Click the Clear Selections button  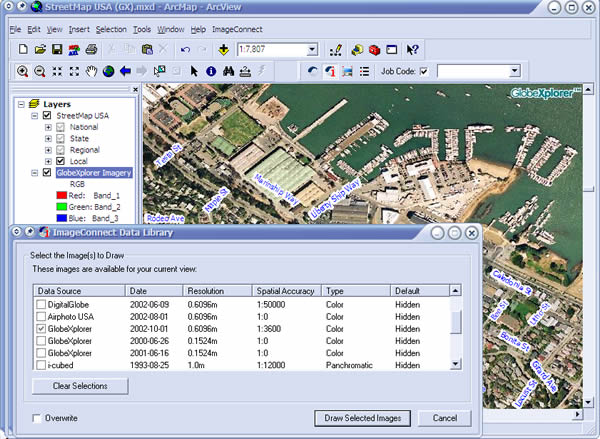pos(80,386)
